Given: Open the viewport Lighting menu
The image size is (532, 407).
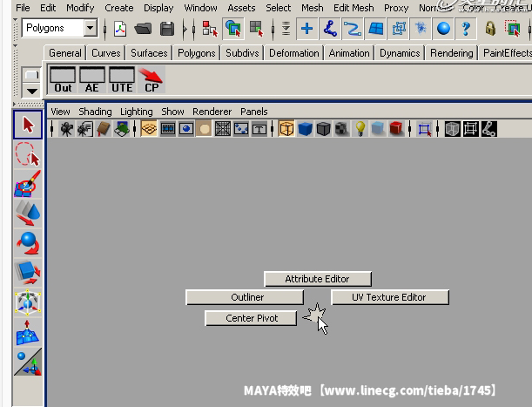Looking at the screenshot, I should point(137,112).
